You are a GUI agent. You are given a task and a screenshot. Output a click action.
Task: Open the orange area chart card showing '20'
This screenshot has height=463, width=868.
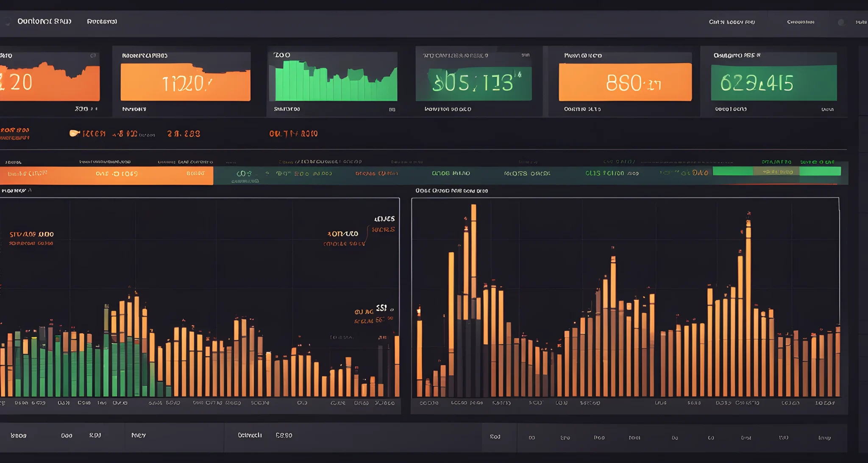coord(50,81)
